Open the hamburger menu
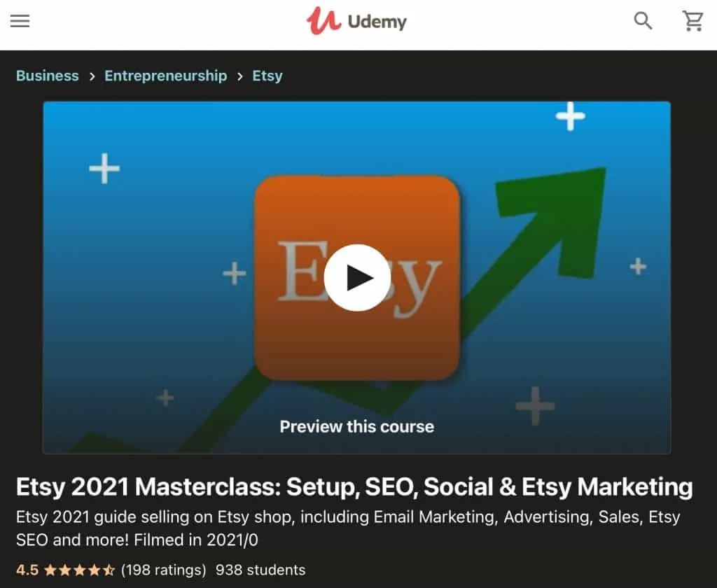The width and height of the screenshot is (717, 588). click(20, 21)
